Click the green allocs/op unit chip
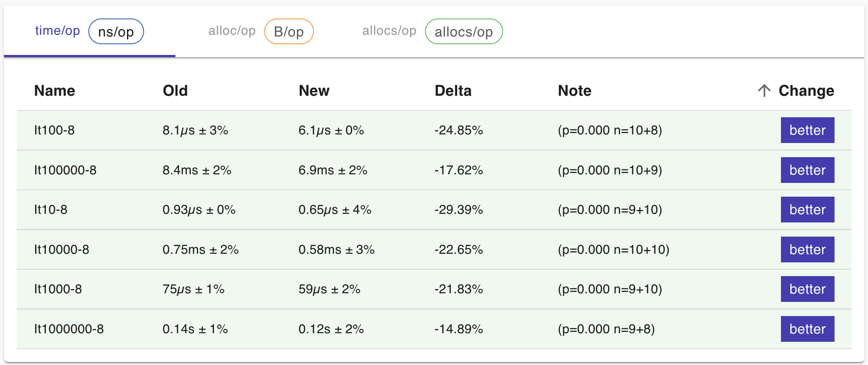The height and width of the screenshot is (365, 868). pos(463,32)
